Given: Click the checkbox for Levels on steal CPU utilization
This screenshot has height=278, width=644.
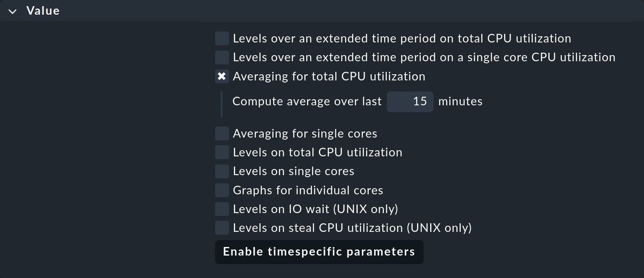Looking at the screenshot, I should pos(222,228).
